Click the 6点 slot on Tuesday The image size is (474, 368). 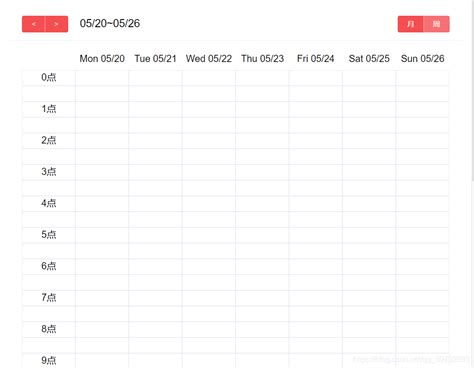tap(155, 266)
